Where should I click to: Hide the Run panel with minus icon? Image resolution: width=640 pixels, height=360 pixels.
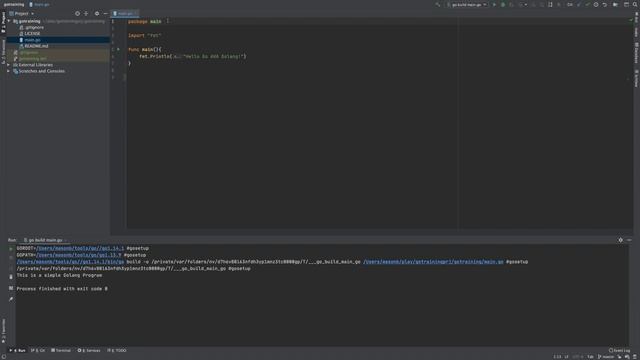(x=629, y=240)
